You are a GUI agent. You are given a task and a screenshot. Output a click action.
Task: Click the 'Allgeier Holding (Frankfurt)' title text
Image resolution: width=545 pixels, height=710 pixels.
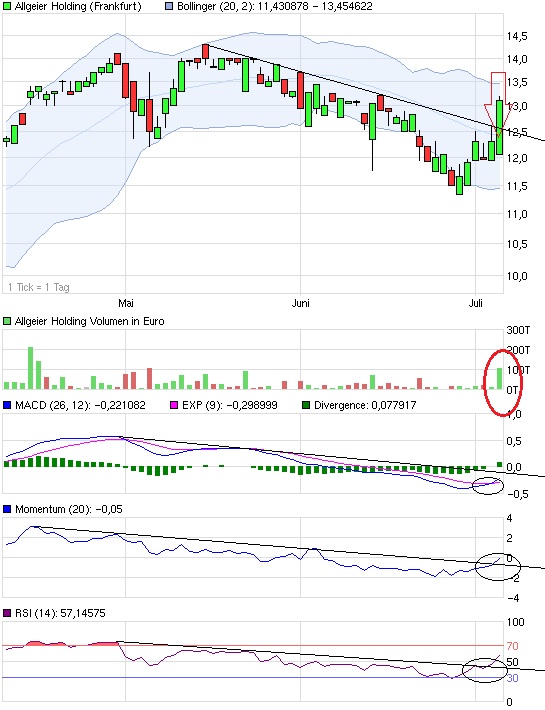coord(78,6)
